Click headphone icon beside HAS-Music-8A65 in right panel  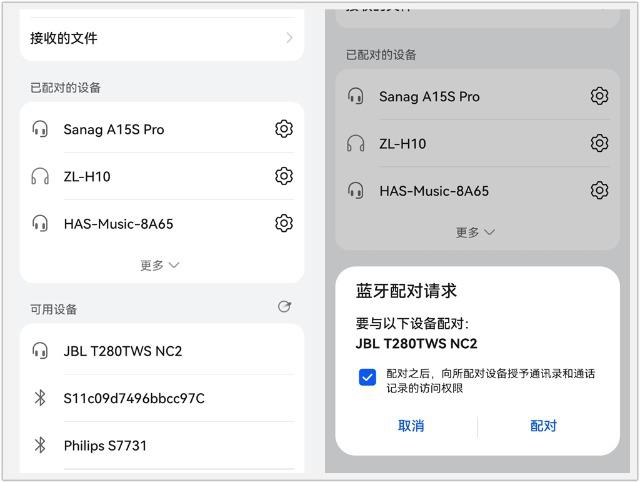point(356,190)
